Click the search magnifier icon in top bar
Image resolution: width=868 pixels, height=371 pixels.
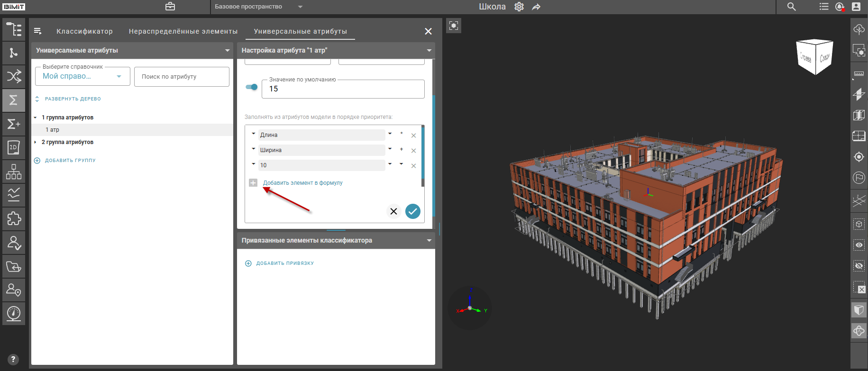pos(791,7)
